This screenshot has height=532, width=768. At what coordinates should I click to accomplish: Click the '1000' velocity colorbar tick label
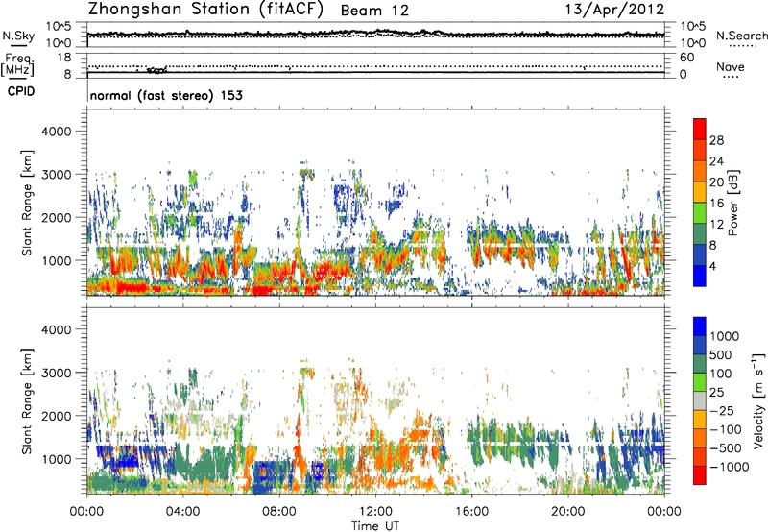coord(724,336)
